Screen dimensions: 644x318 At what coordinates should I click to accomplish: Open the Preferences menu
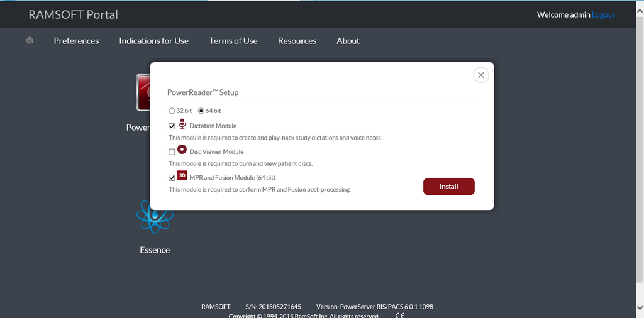click(76, 41)
